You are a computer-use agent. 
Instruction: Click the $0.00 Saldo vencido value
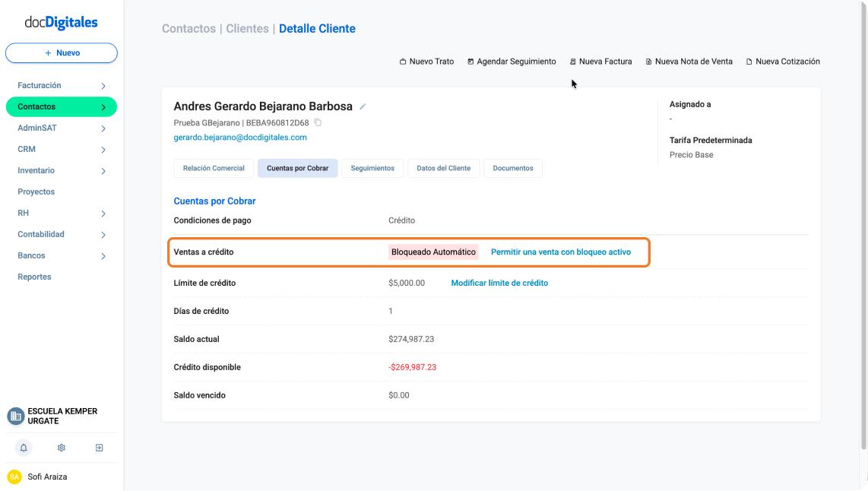tap(399, 395)
